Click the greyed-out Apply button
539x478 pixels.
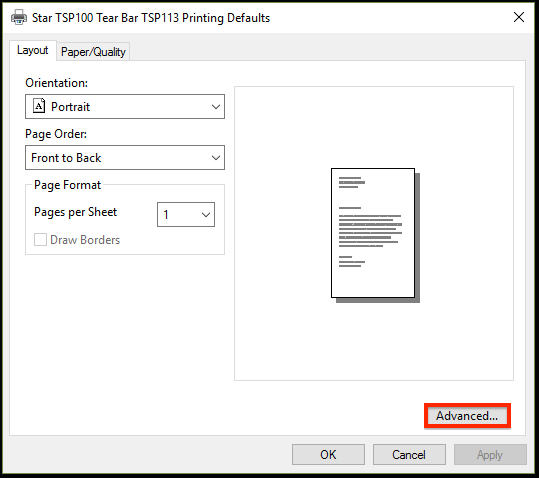490,455
